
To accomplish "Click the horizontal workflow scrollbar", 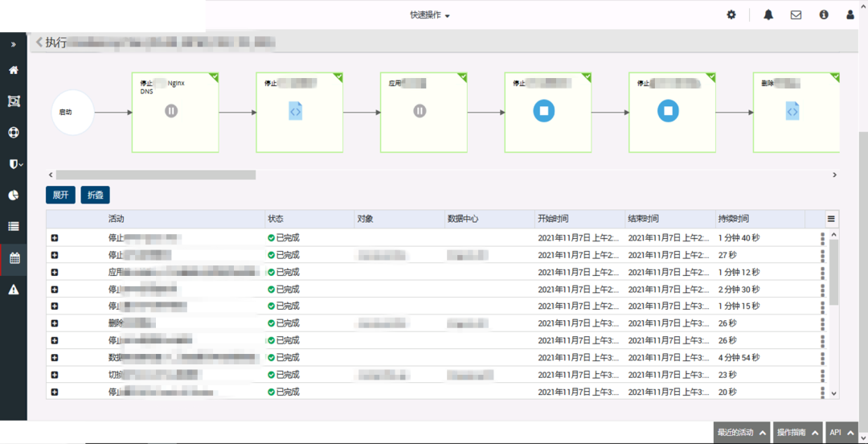I will tap(156, 175).
